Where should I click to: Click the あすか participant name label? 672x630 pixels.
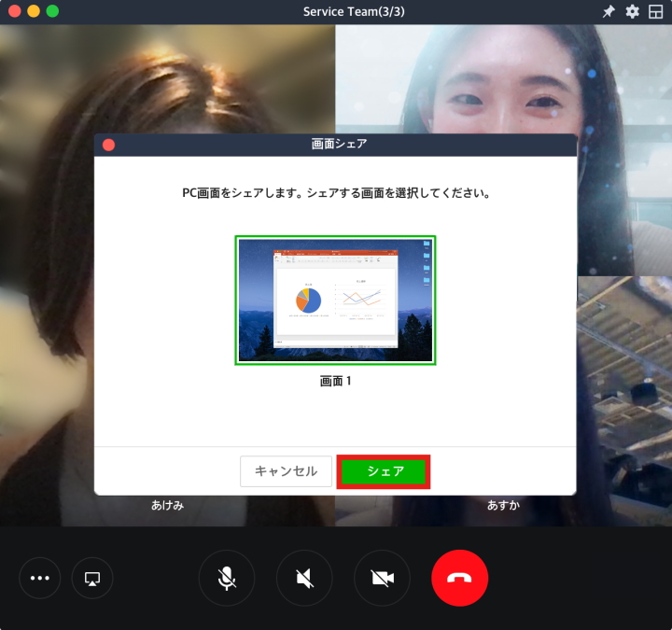pos(503,505)
